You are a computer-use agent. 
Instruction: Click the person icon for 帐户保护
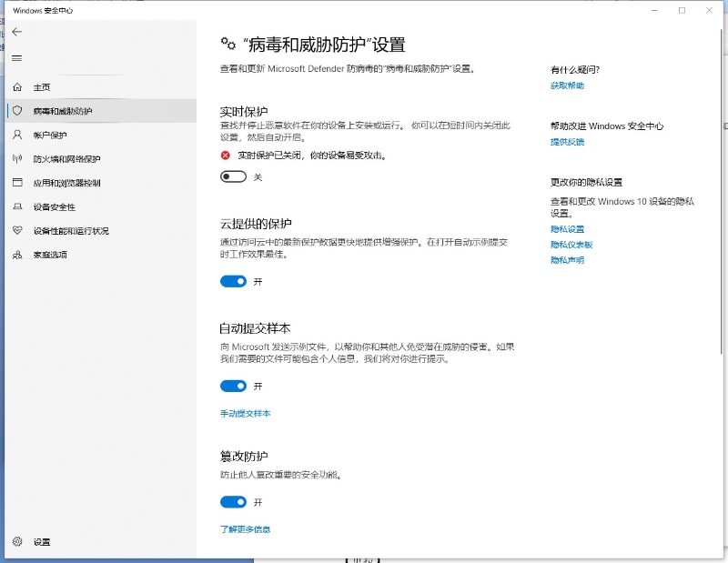pos(16,135)
